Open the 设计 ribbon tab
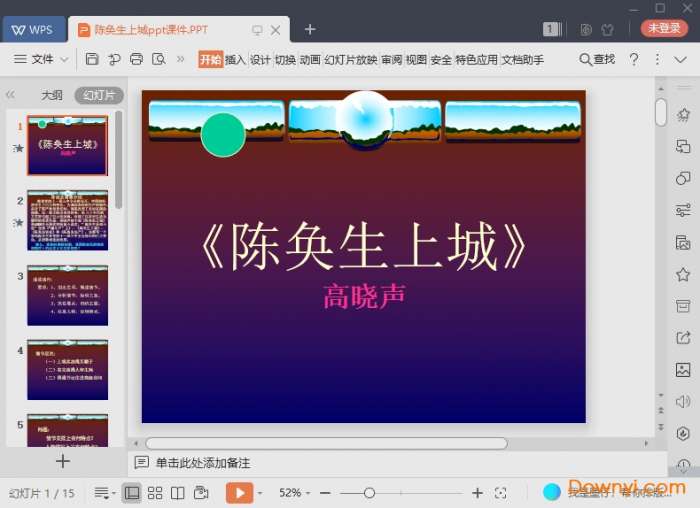The height and width of the screenshot is (508, 700). click(x=260, y=60)
